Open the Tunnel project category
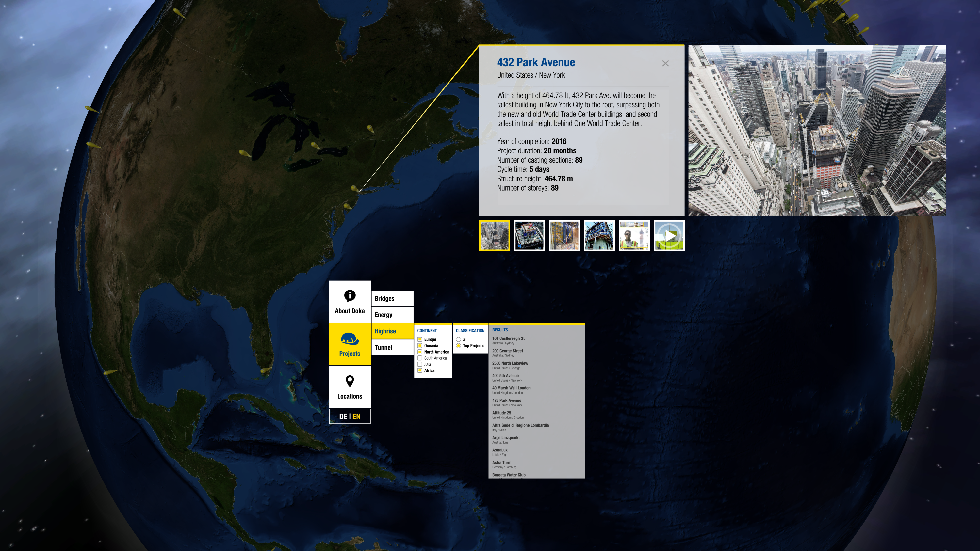 pyautogui.click(x=392, y=347)
